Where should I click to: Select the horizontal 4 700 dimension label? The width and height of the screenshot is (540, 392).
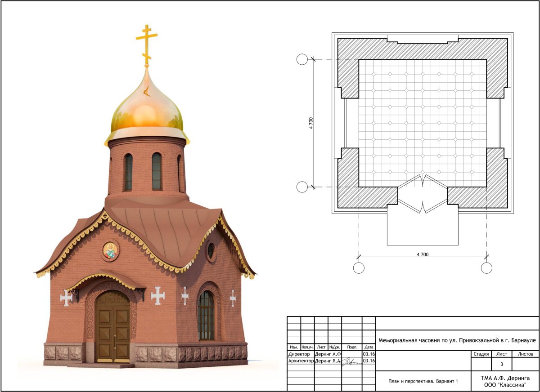[422, 254]
